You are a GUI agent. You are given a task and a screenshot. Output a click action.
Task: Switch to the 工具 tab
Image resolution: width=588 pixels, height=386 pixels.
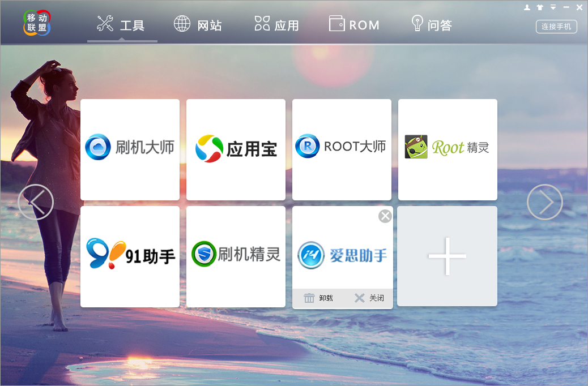tap(121, 25)
